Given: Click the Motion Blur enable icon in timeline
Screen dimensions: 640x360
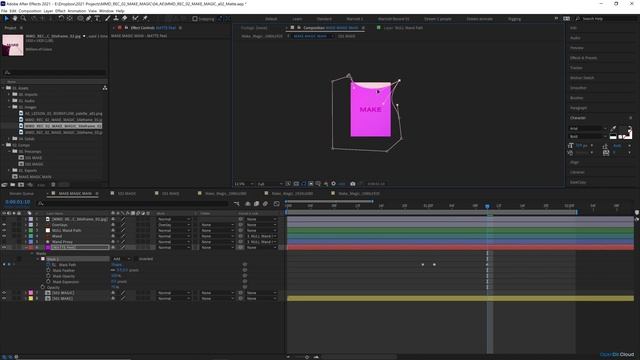Looking at the screenshot, I should pos(265,204).
